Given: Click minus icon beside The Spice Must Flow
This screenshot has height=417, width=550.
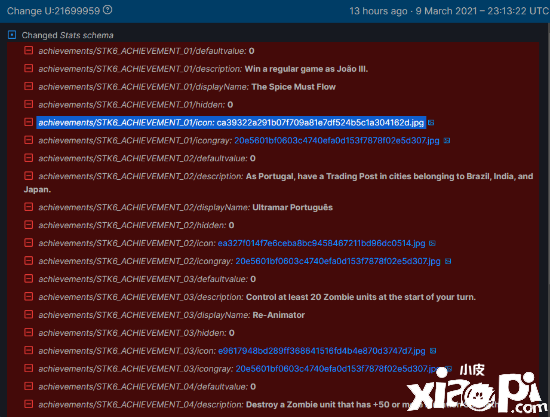Looking at the screenshot, I should (28, 86).
